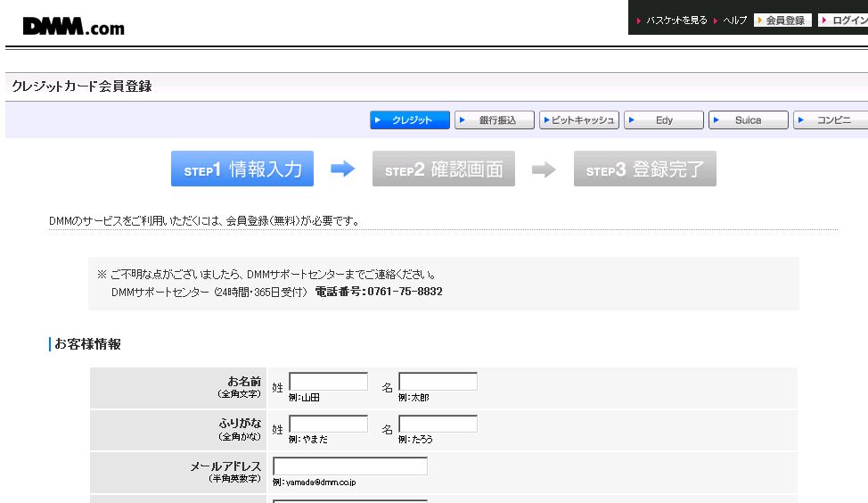Click the お客様情報 section heading

pyautogui.click(x=87, y=344)
